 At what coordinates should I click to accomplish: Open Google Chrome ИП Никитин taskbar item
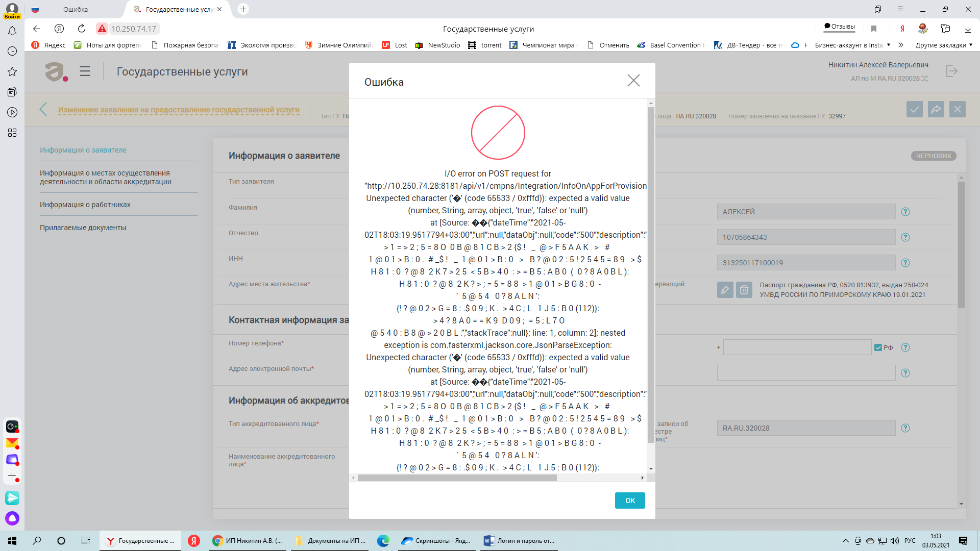pyautogui.click(x=248, y=541)
